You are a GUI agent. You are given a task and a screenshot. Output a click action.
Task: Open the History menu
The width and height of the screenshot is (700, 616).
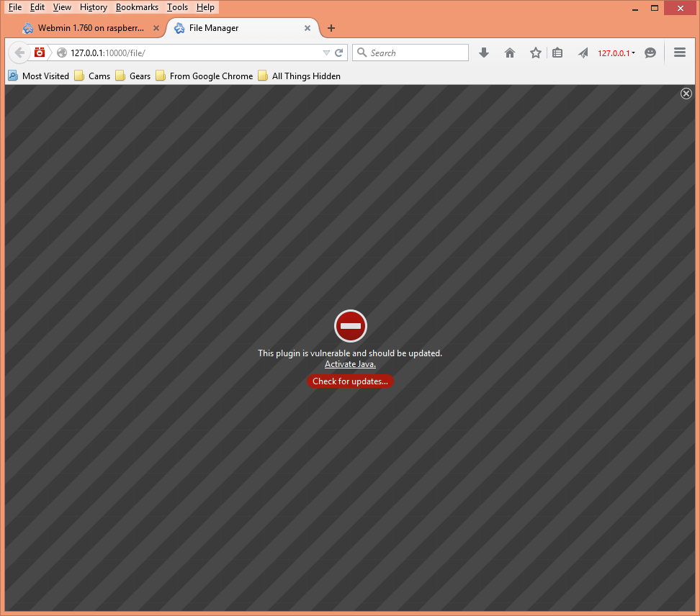(94, 7)
